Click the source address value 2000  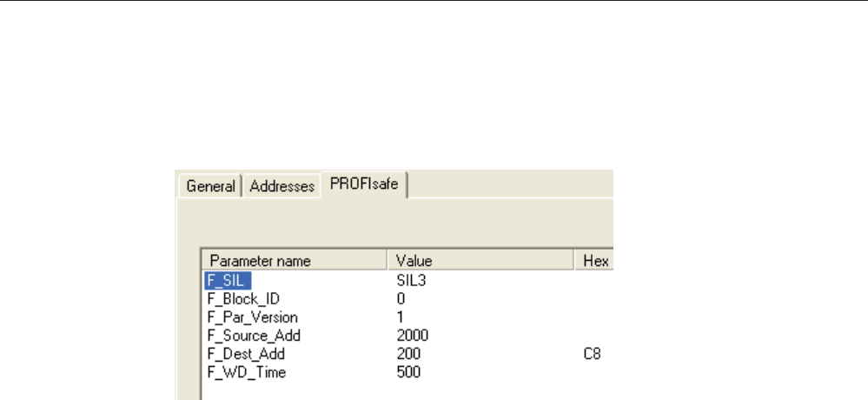(x=413, y=336)
